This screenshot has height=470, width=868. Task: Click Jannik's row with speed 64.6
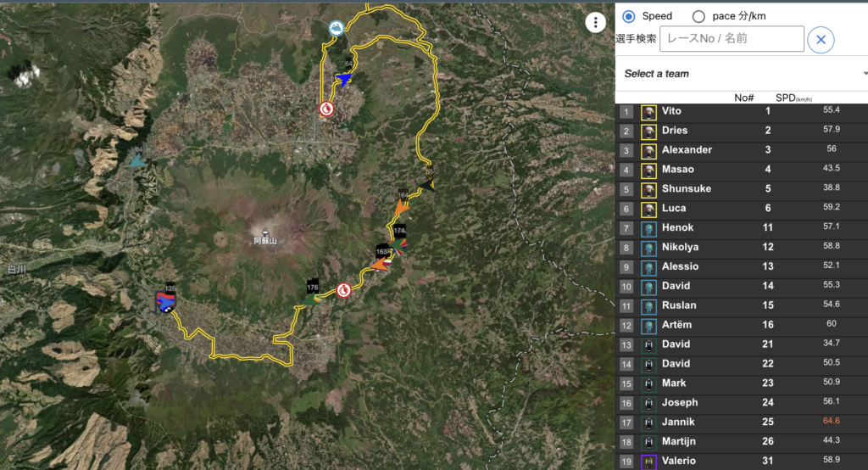[737, 422]
